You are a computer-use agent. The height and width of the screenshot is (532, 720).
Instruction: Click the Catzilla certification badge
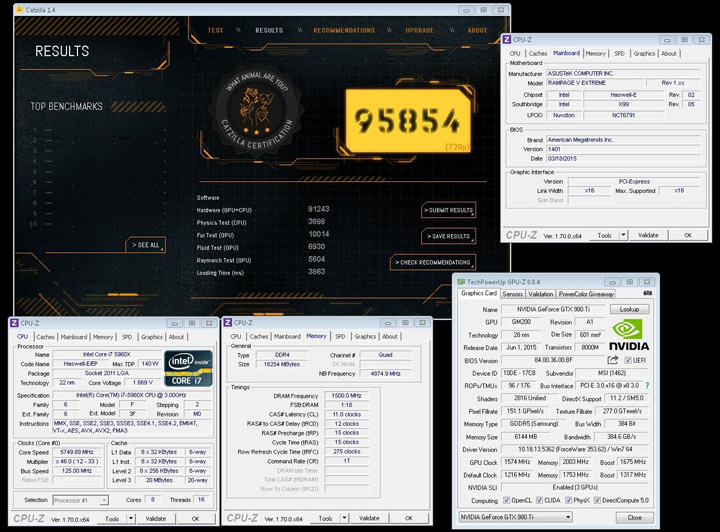point(258,112)
